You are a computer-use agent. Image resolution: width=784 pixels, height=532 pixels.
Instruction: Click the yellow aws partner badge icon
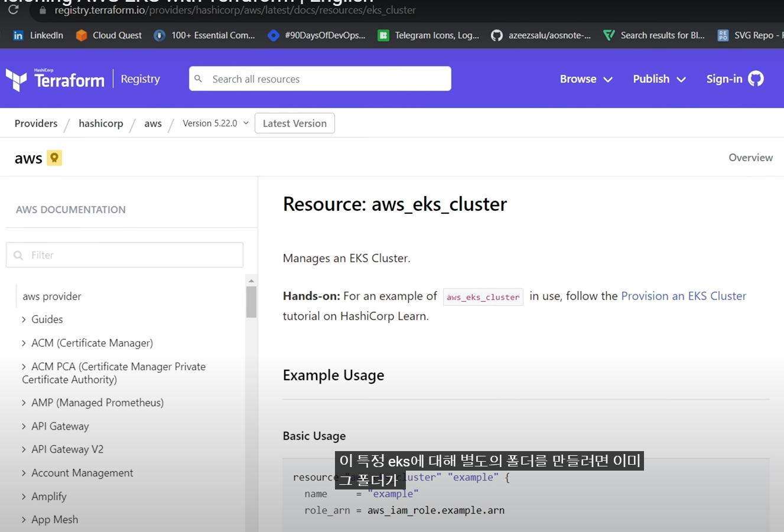point(54,158)
